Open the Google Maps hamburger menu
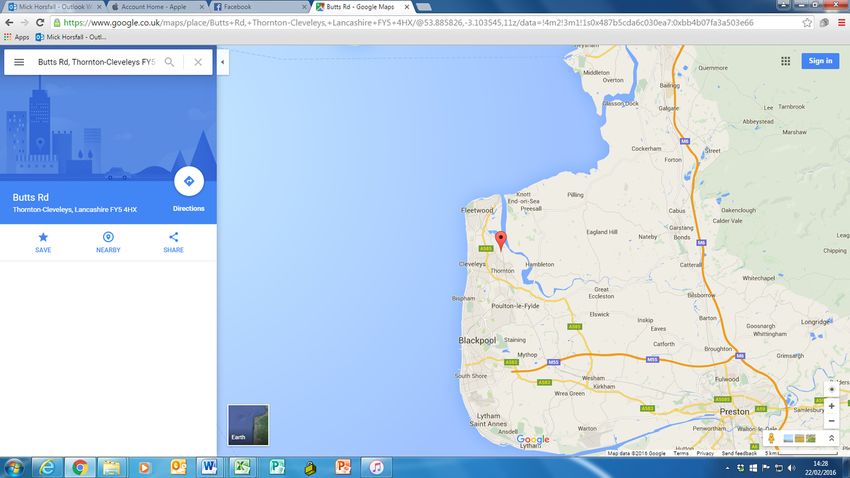 click(x=19, y=62)
